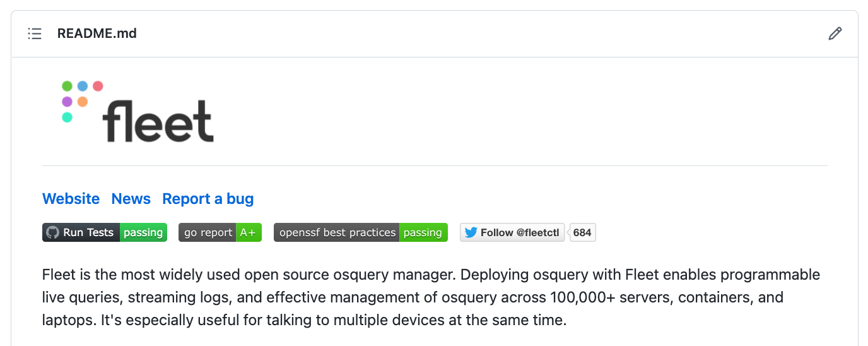
Task: Click the openssf best practices badge label
Action: pyautogui.click(x=337, y=232)
